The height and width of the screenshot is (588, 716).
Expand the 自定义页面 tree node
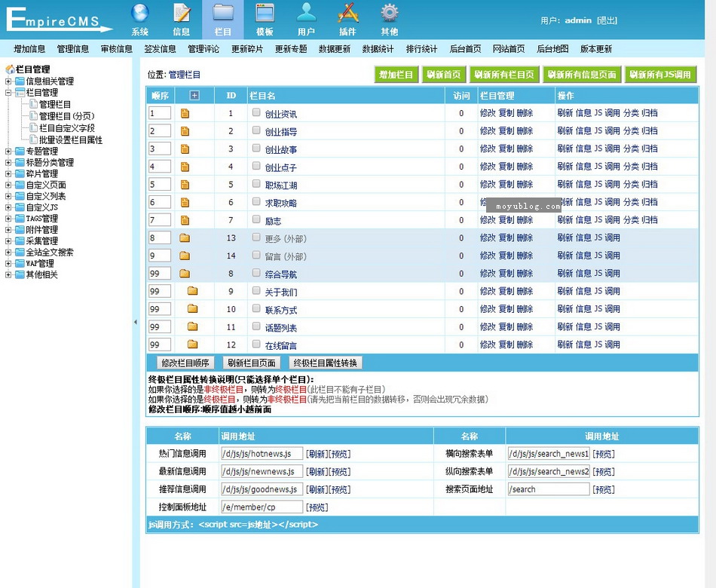pos(8,185)
